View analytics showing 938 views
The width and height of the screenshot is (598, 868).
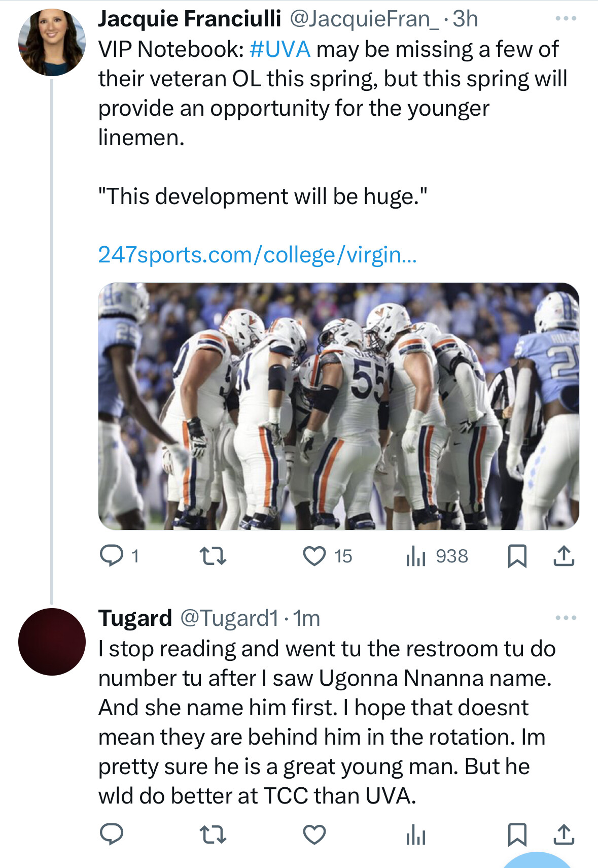point(416,556)
